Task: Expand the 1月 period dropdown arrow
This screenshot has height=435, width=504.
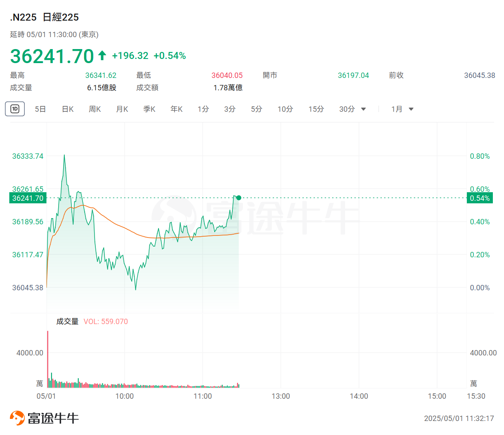Action: coord(411,109)
